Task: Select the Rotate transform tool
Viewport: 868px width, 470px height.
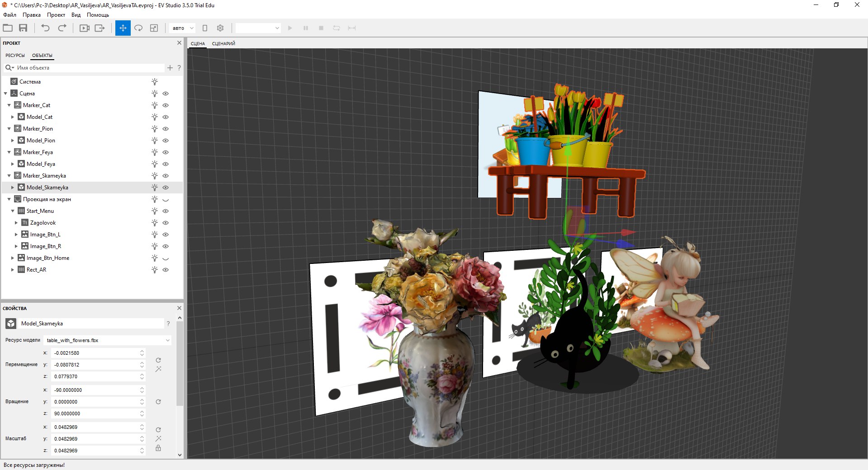Action: (138, 28)
